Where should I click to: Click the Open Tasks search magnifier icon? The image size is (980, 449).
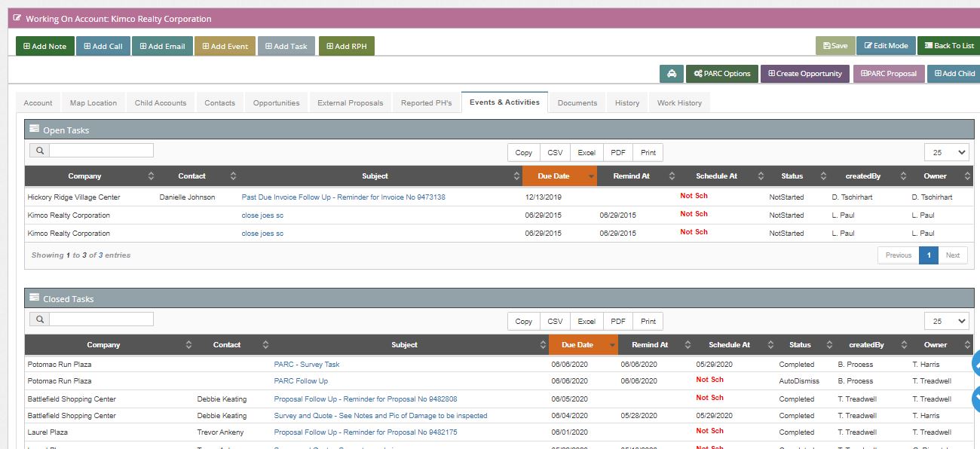coord(39,151)
